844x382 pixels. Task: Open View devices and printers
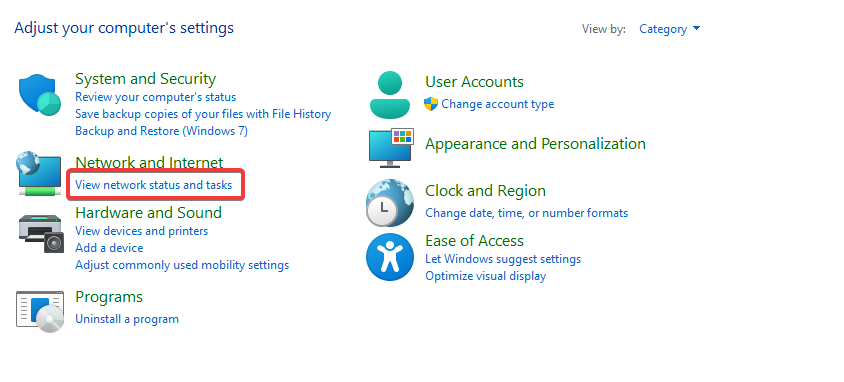coord(142,231)
